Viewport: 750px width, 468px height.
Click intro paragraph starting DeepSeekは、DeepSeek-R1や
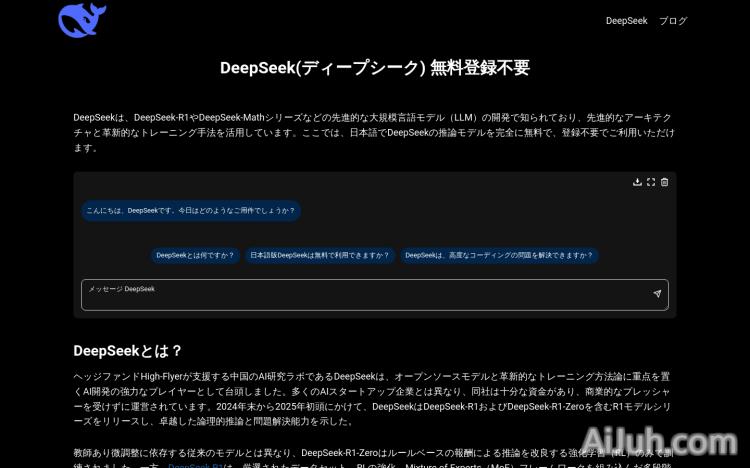(x=375, y=133)
